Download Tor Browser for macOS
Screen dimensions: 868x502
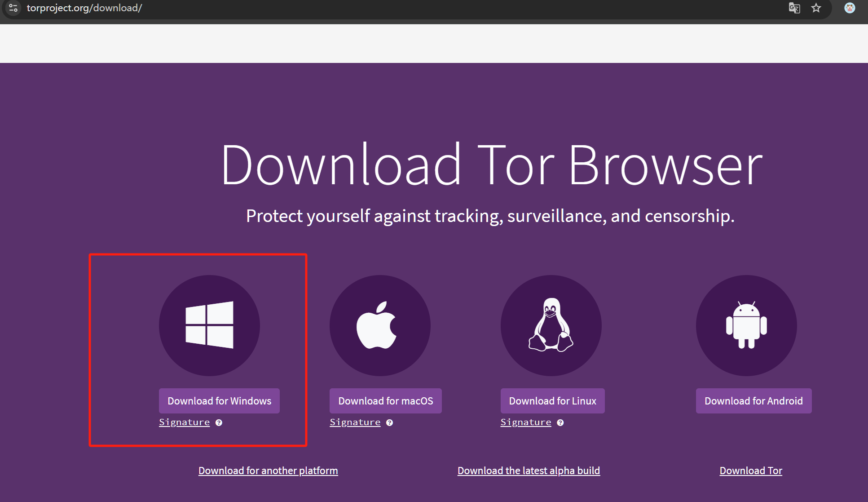(386, 401)
